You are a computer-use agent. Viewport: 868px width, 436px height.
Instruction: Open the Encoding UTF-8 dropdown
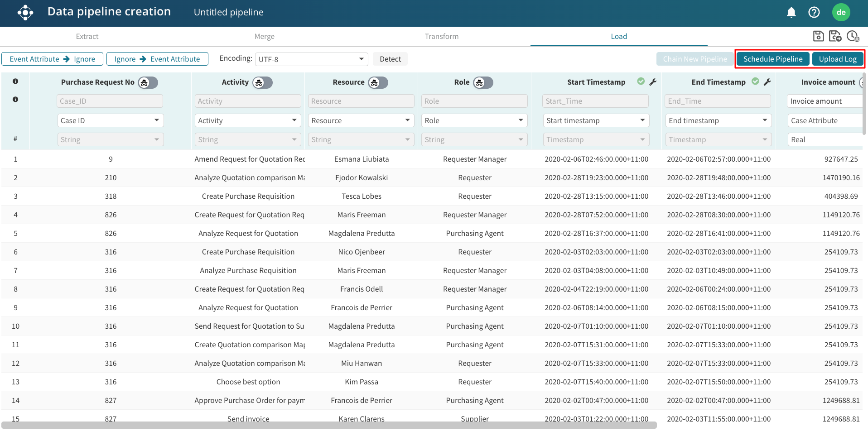[x=311, y=59]
